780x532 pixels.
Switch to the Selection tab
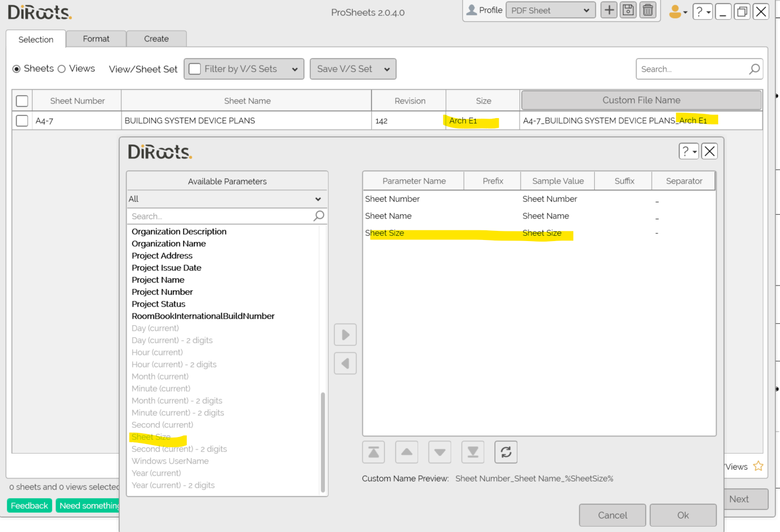36,39
